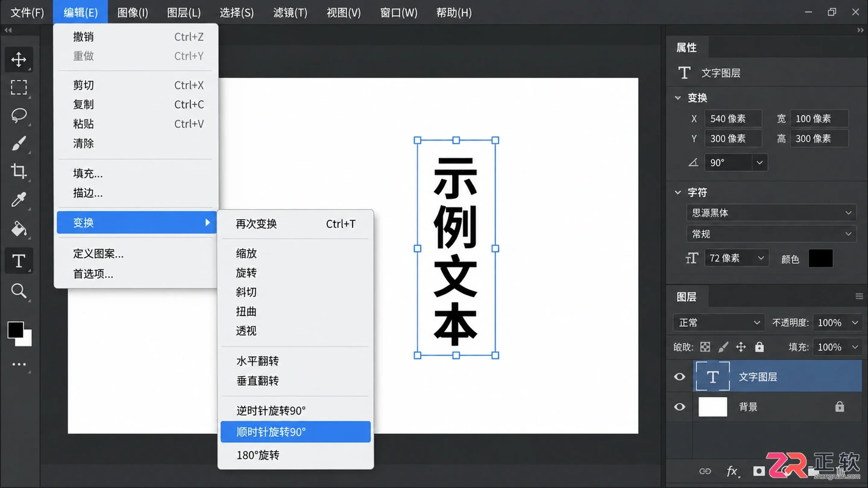Lock transparent pixels checkerboard icon
The height and width of the screenshot is (488, 868).
[x=705, y=347]
